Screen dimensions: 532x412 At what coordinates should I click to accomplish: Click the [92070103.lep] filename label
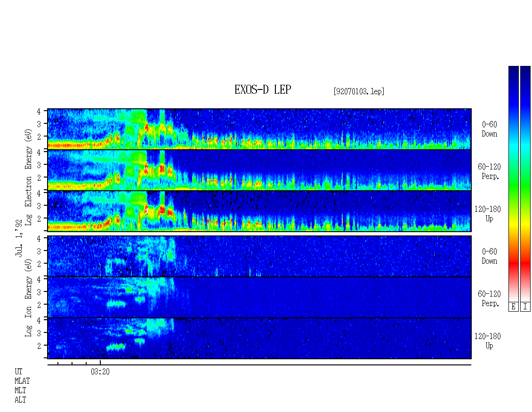(359, 91)
